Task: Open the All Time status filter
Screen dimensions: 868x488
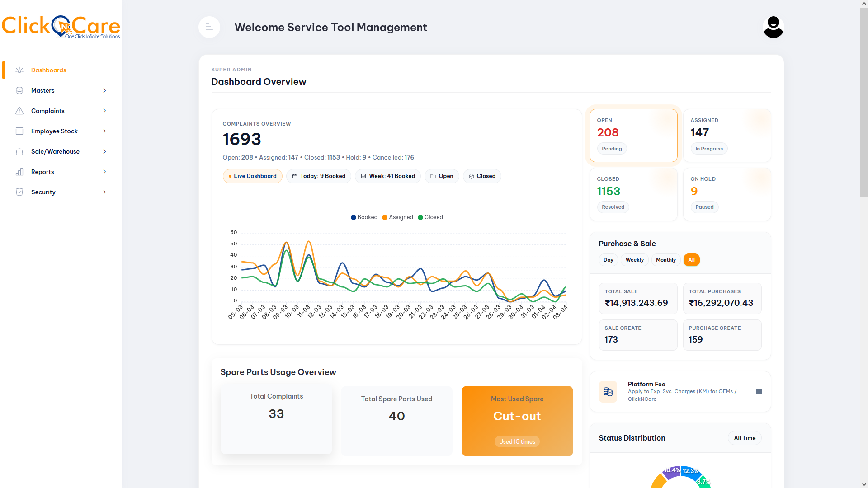Action: (x=745, y=438)
